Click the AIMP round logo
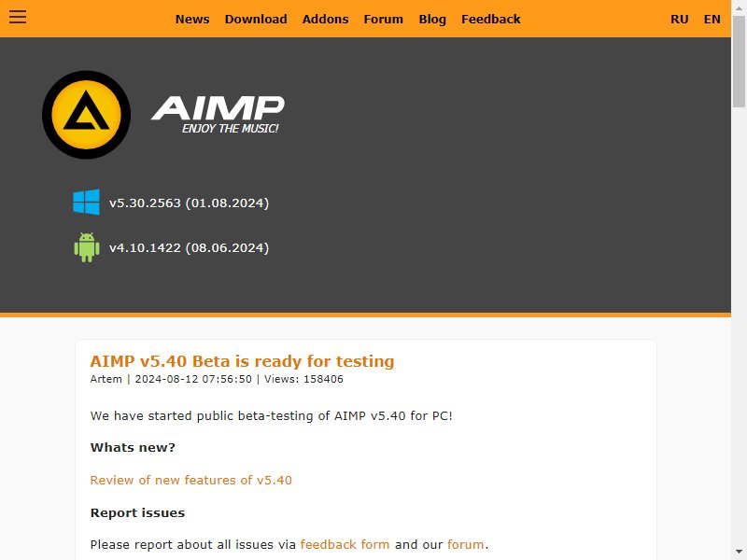 tap(86, 115)
